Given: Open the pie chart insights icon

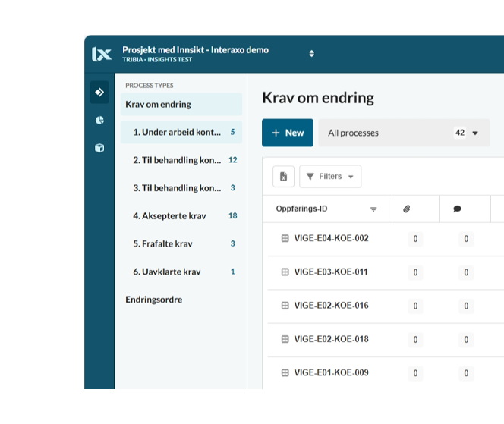Looking at the screenshot, I should (x=99, y=121).
